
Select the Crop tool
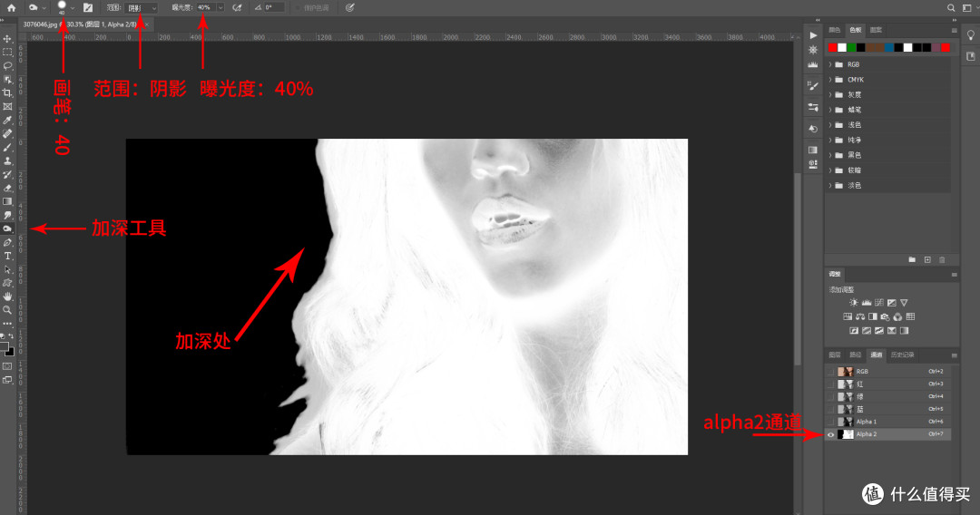[x=7, y=92]
